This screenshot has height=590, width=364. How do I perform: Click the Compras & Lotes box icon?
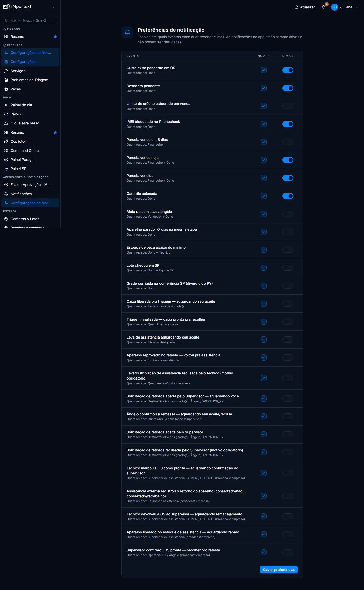6,219
